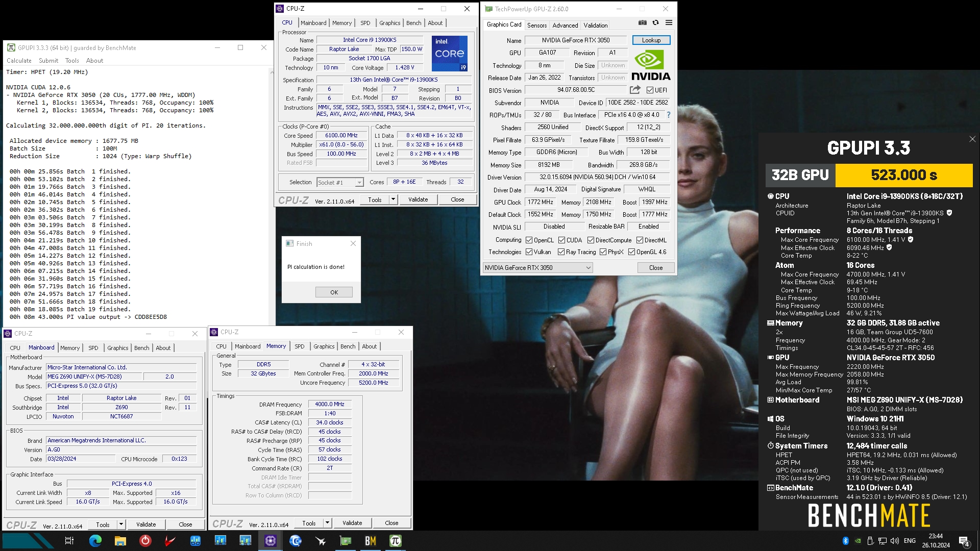
Task: Open BenchMate BM icon on taskbar
Action: pos(371,541)
